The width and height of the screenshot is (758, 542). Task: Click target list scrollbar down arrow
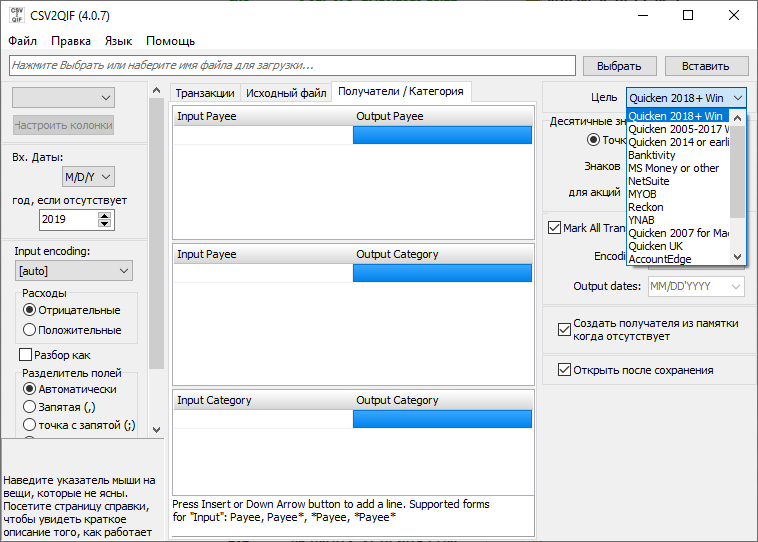coord(737,257)
